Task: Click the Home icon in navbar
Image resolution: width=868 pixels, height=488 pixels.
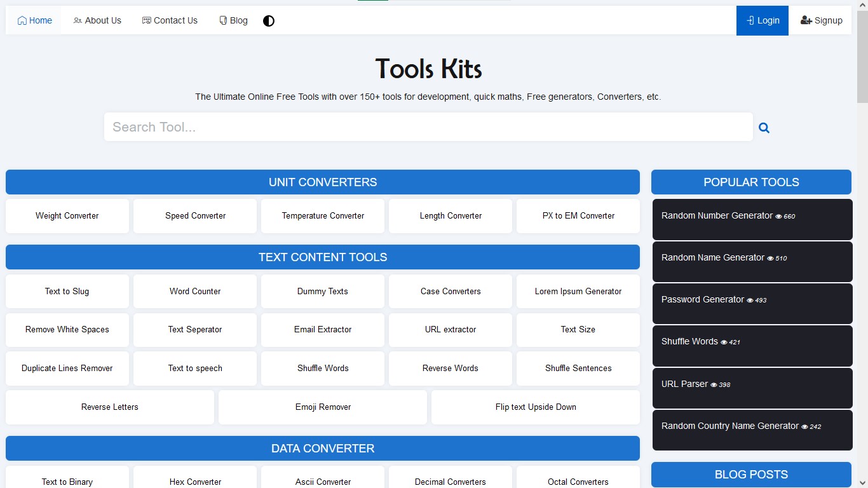Action: 22,21
